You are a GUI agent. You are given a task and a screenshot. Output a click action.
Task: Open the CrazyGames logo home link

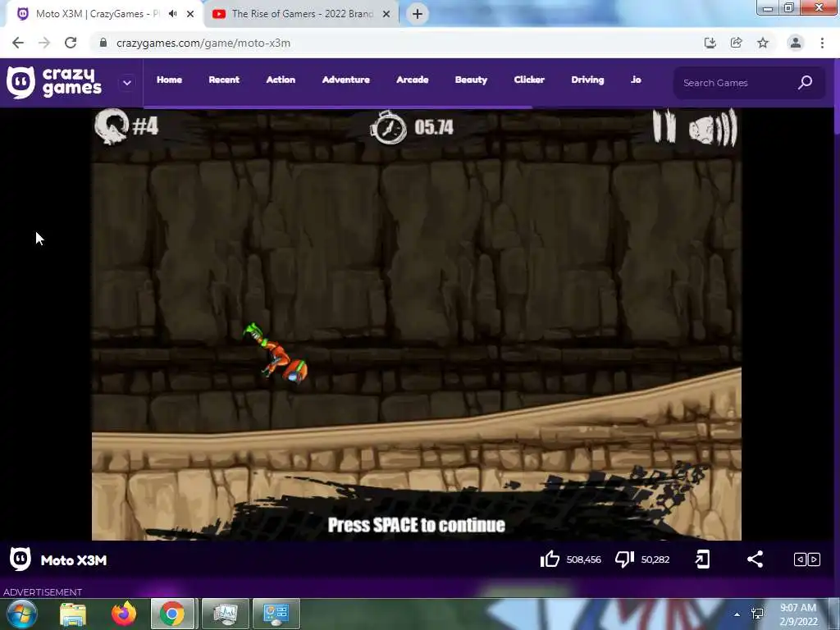[54, 83]
